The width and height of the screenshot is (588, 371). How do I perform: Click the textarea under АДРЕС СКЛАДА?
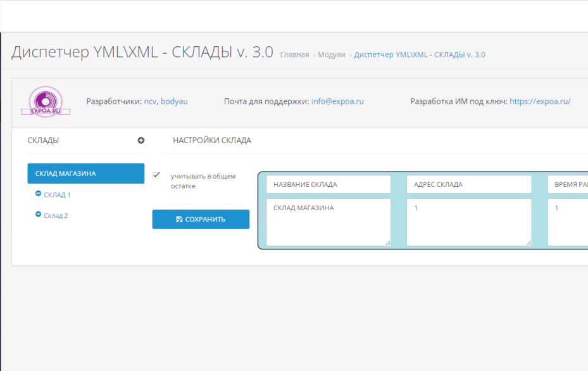469,222
